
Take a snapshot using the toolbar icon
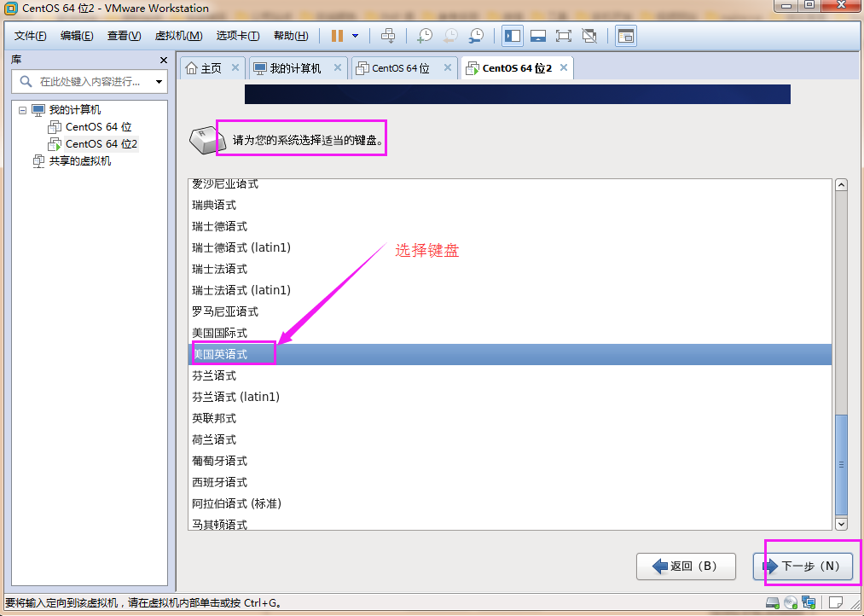424,36
